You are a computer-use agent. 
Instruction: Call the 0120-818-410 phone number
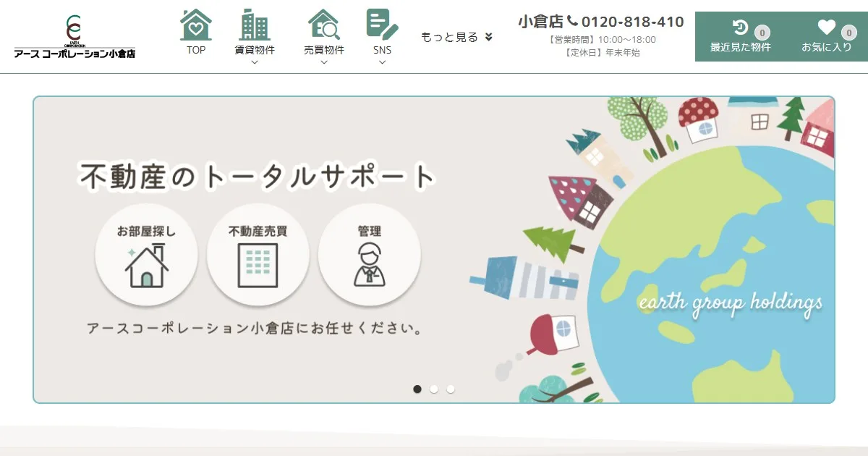(x=633, y=22)
